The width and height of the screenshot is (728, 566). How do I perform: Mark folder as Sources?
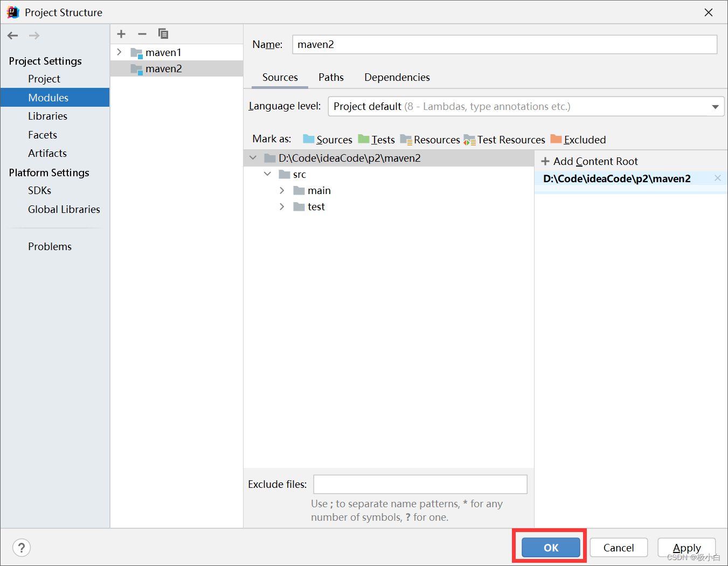click(328, 140)
